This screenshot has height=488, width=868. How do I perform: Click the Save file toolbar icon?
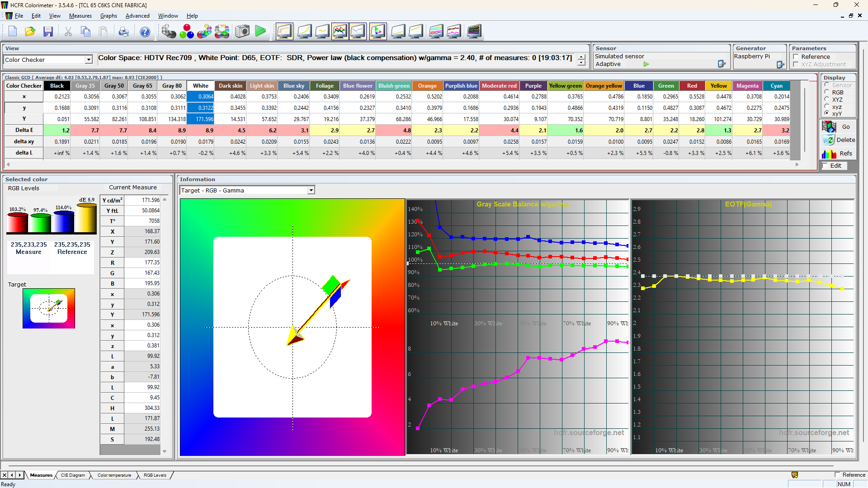[48, 32]
